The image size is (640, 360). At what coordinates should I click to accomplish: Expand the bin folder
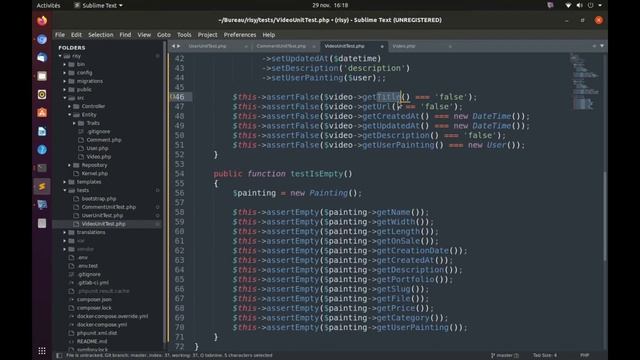[x=64, y=64]
